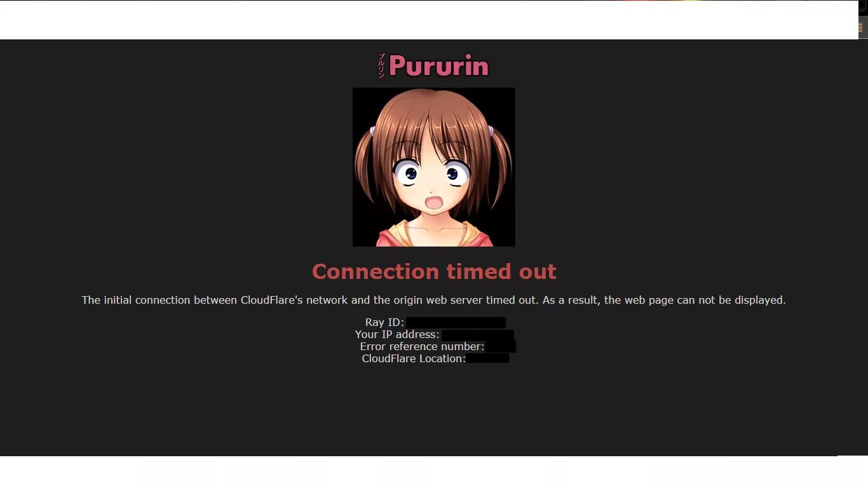This screenshot has height=488, width=868.
Task: Click the Pururin site logo
Action: 434,65
